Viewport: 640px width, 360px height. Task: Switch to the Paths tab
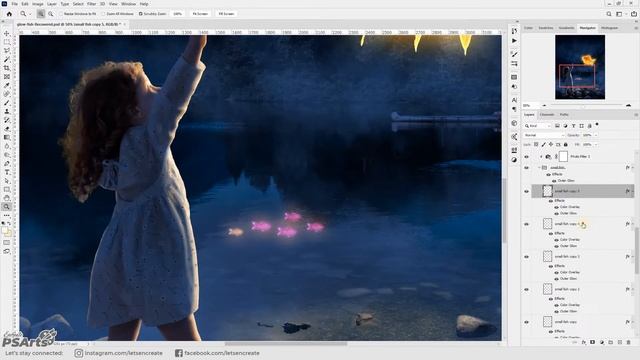(564, 115)
